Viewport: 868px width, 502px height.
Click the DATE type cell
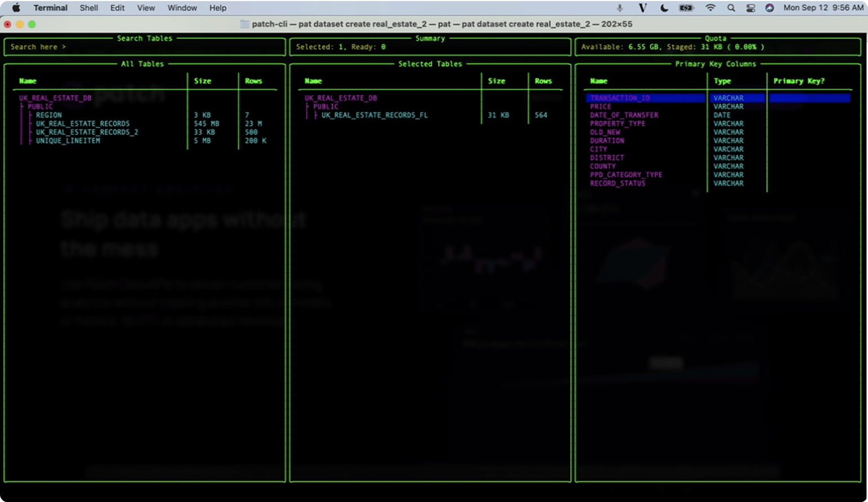click(722, 115)
